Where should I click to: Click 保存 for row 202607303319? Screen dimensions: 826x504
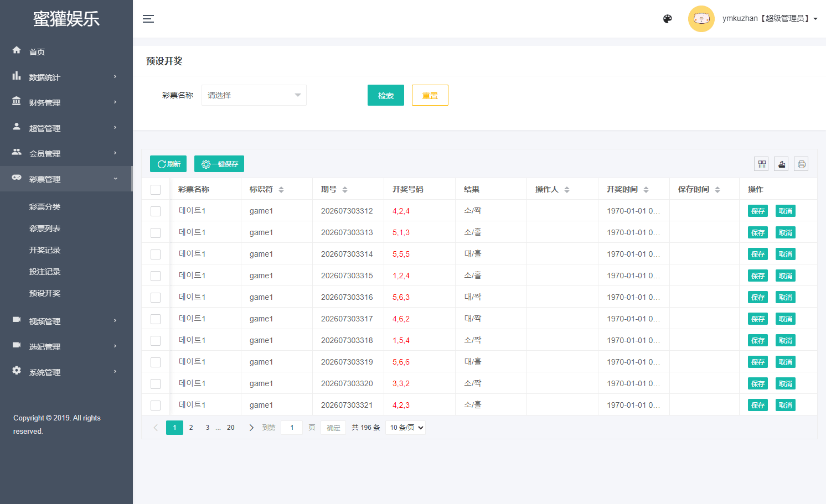(758, 362)
